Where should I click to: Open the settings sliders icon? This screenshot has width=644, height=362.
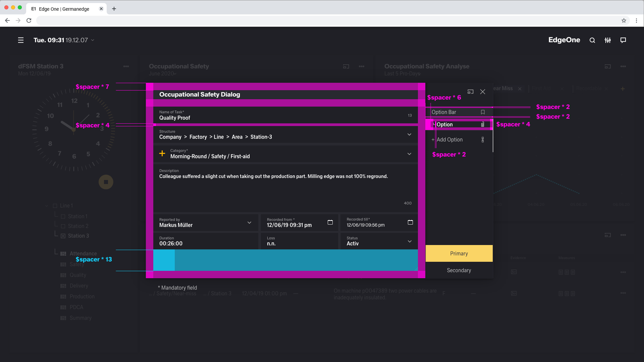[x=608, y=40]
